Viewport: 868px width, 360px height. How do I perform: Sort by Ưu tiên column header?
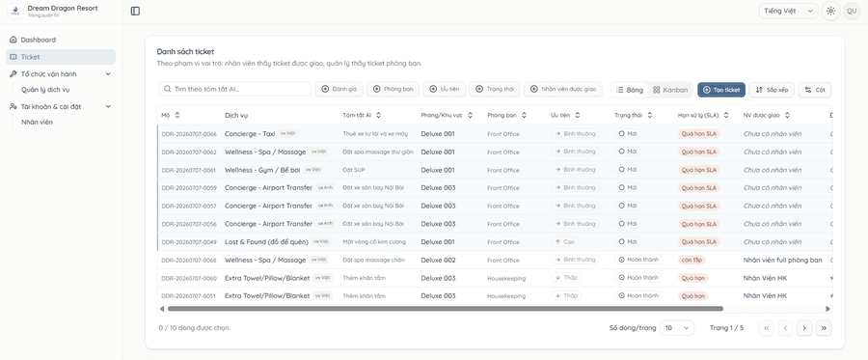click(565, 115)
